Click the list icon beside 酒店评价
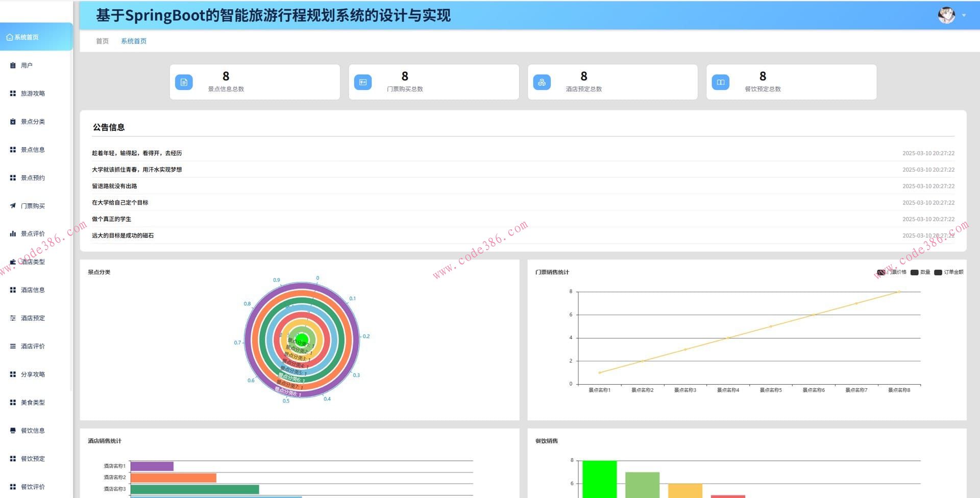This screenshot has width=980, height=498. [x=13, y=346]
